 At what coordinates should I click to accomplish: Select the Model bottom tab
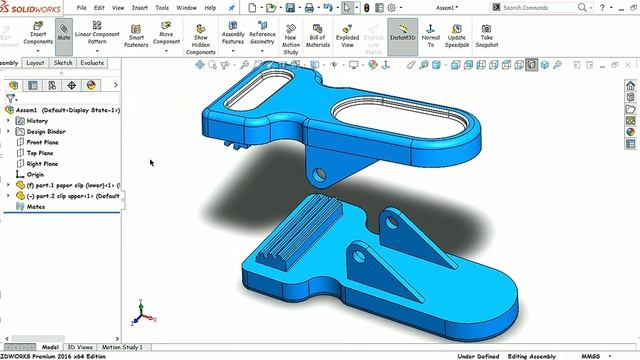click(x=50, y=347)
